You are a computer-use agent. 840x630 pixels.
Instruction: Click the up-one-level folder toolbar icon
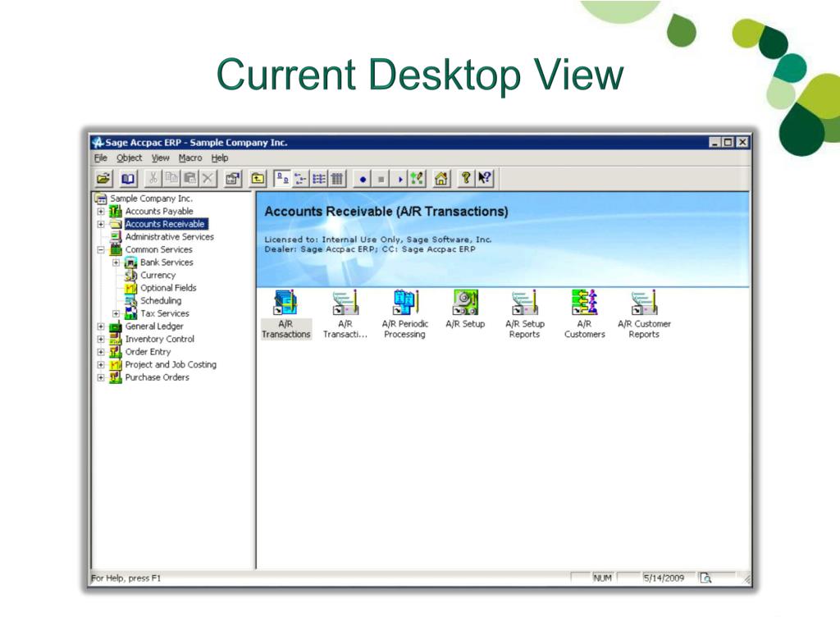point(258,178)
